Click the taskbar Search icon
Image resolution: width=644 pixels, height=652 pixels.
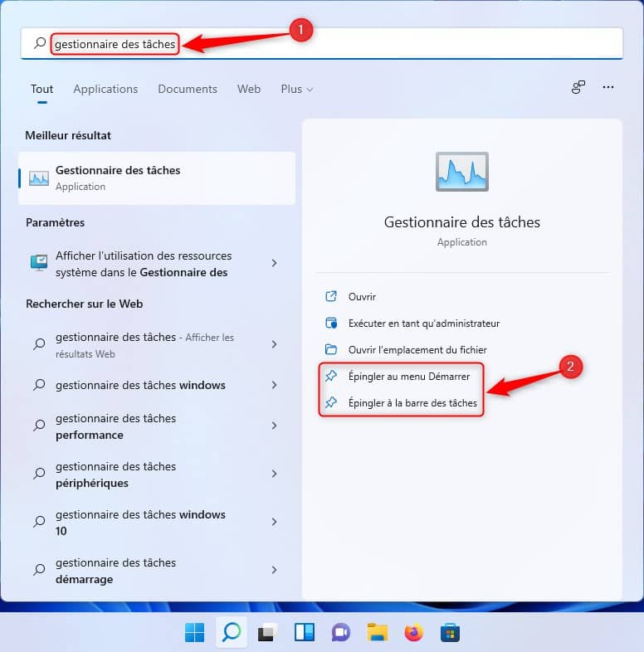click(x=232, y=632)
